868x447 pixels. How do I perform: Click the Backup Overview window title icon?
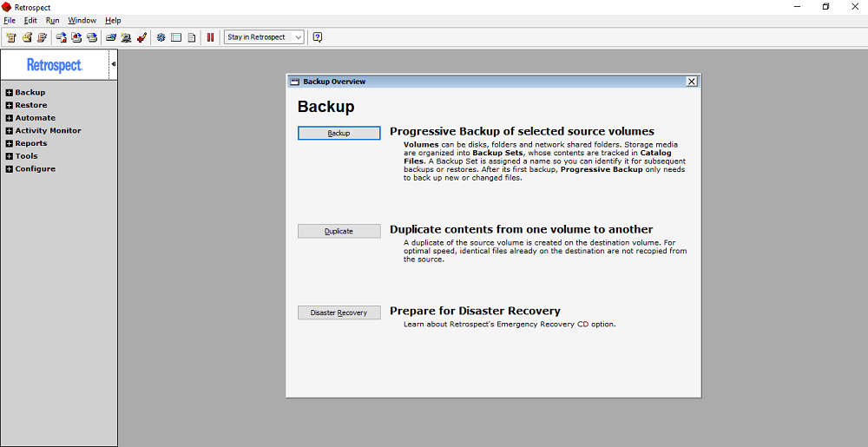pyautogui.click(x=295, y=82)
